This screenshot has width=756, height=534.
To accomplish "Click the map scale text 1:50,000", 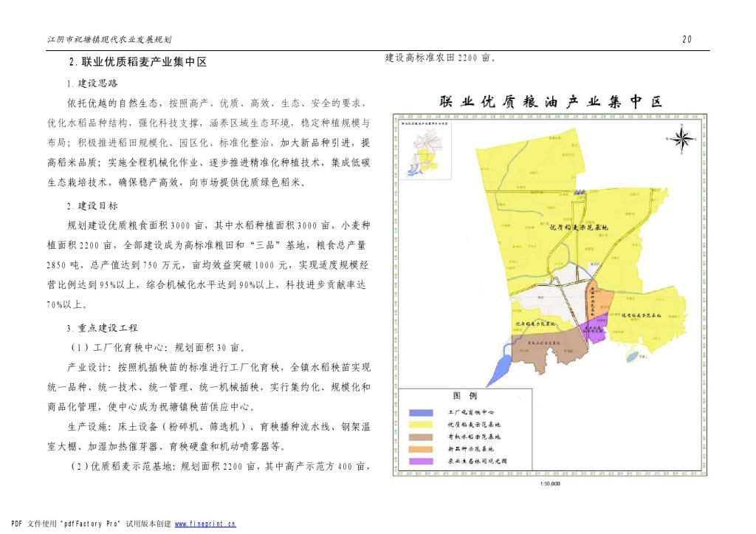I will (x=550, y=483).
